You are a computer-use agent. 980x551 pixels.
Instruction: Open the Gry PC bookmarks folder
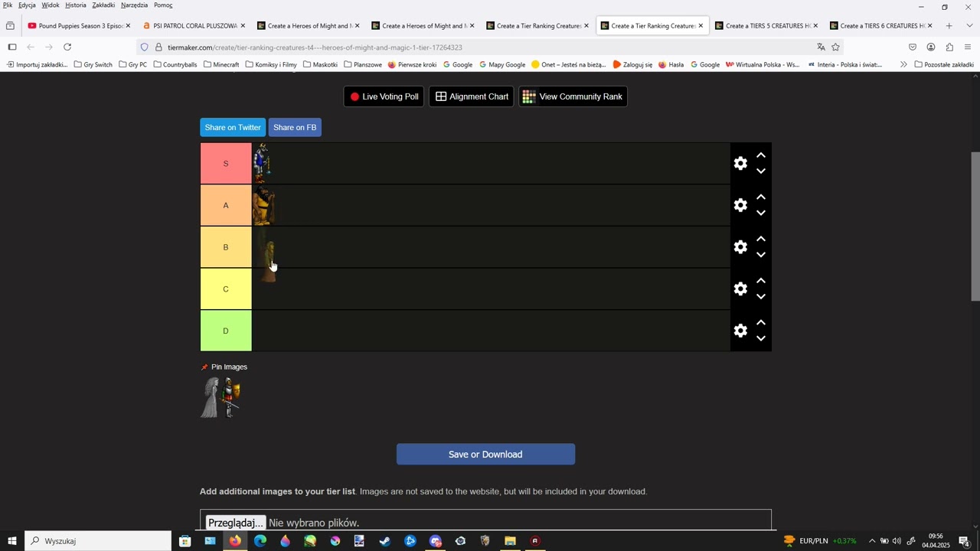click(x=133, y=65)
